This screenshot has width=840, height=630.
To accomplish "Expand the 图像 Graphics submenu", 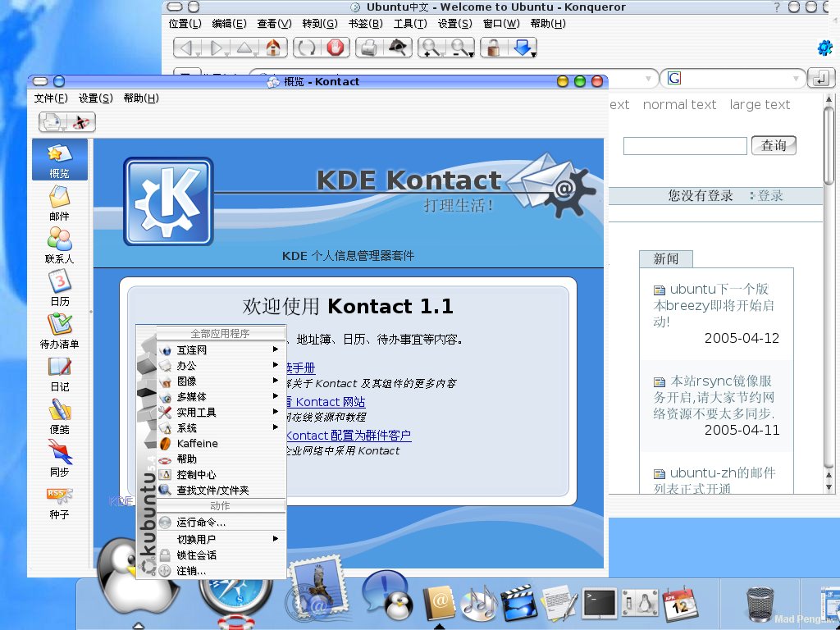I will pos(221,381).
